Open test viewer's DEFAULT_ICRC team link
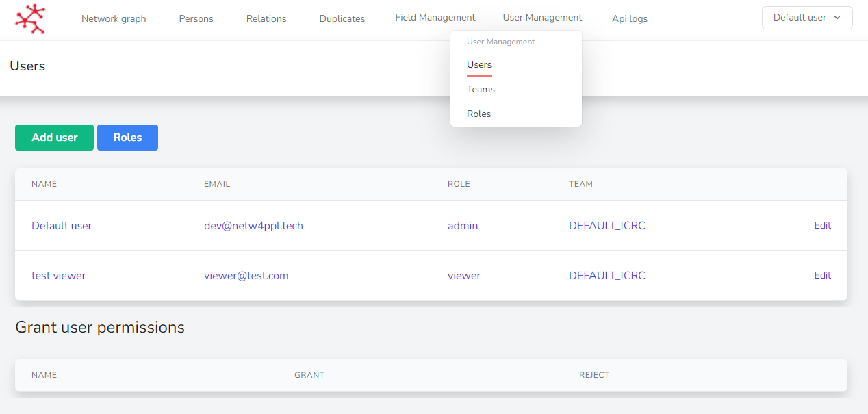This screenshot has width=868, height=414. click(607, 276)
